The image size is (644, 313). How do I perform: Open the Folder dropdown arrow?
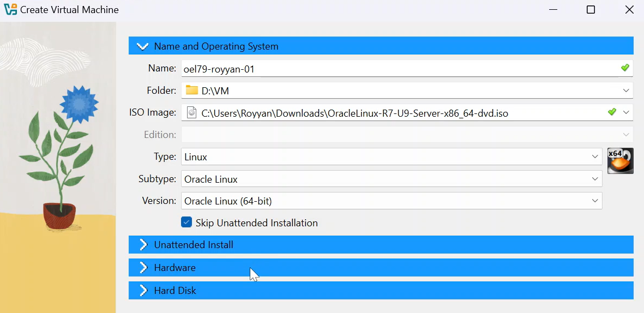[626, 91]
